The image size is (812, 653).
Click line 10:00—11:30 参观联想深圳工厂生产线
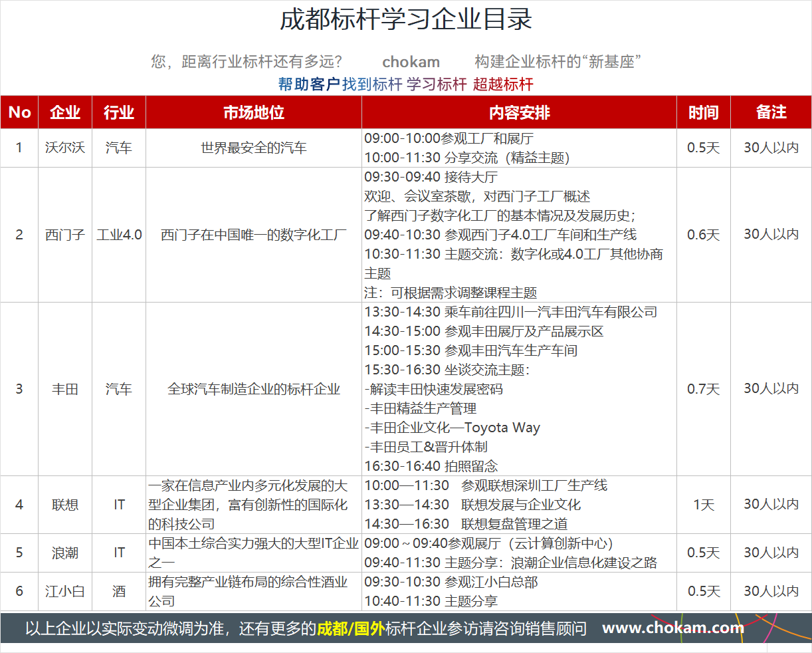coord(486,485)
